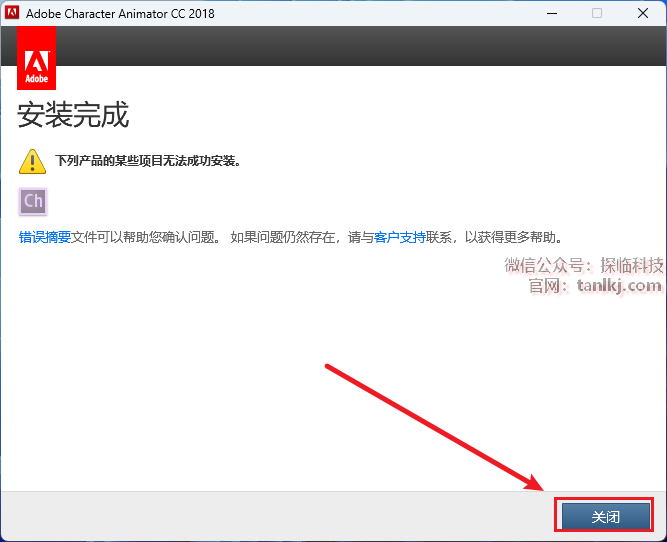The image size is (667, 542).
Task: Close the window with the X button
Action: pos(643,13)
